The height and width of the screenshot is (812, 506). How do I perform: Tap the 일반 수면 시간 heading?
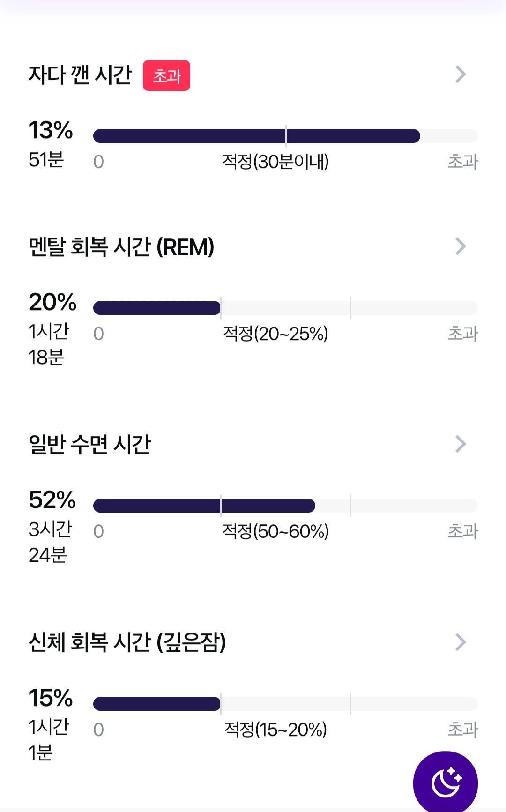point(89,445)
